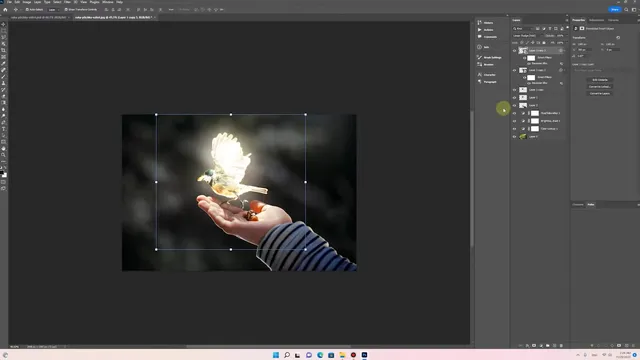Open the Windows Start menu
640x360 pixels.
tap(276, 355)
